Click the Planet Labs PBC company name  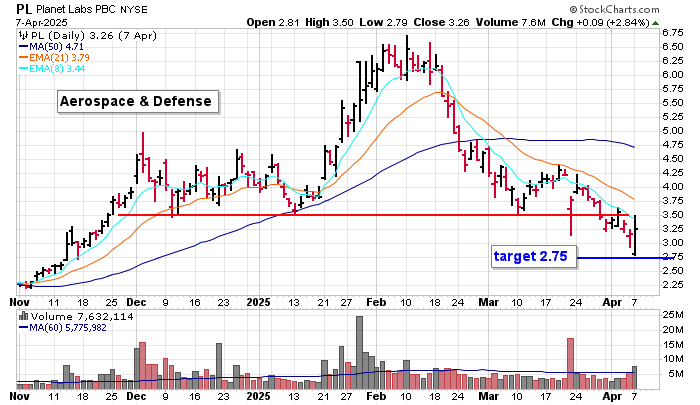(76, 9)
